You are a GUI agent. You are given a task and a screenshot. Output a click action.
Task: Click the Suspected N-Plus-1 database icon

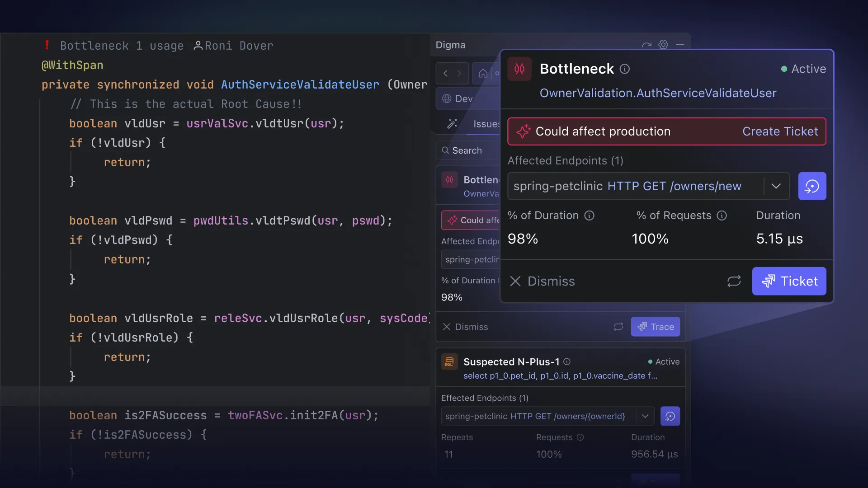(449, 361)
